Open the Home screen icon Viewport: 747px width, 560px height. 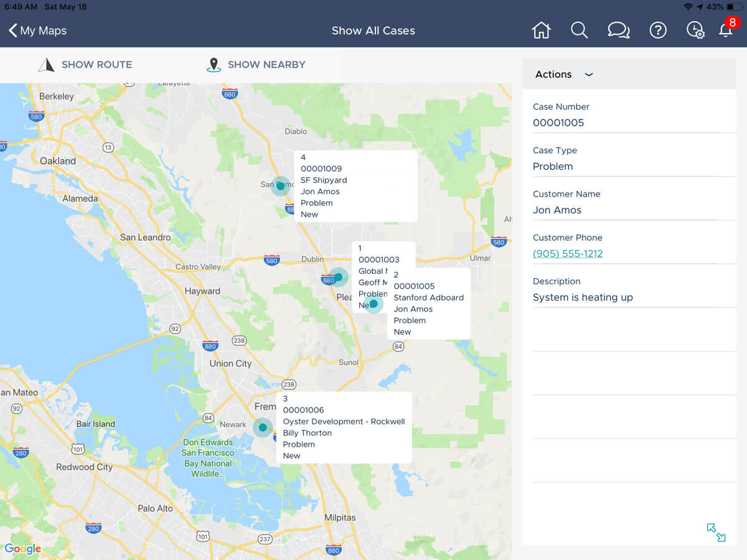coord(541,30)
